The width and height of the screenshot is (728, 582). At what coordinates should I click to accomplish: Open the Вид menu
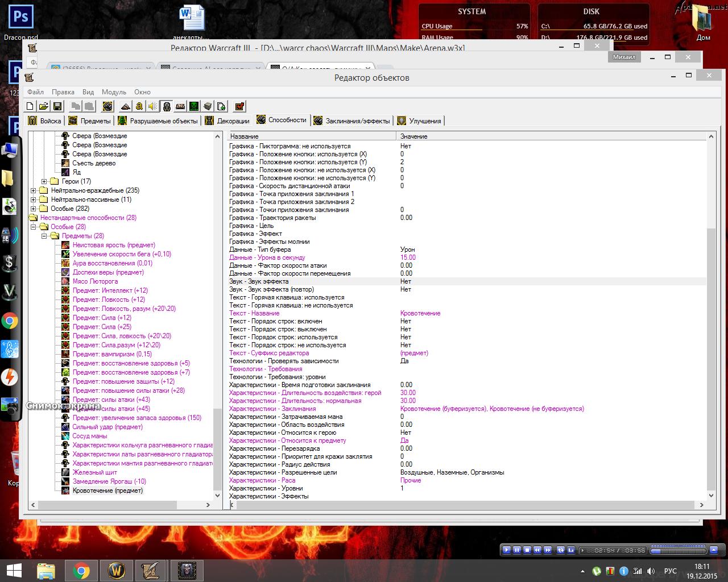point(88,92)
